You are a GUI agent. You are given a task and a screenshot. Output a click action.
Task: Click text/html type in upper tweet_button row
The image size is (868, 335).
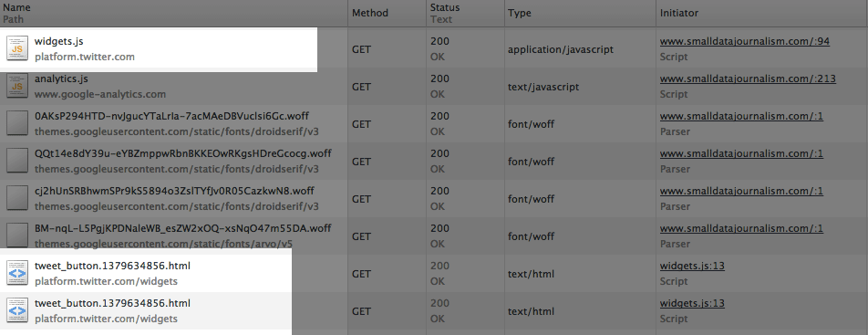tap(531, 274)
